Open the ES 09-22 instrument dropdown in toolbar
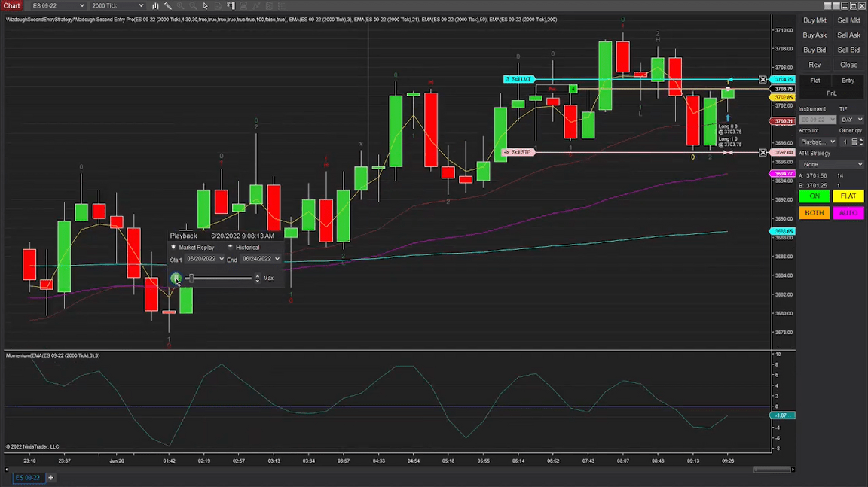Screen dimensions: 868x487 click(x=57, y=5)
